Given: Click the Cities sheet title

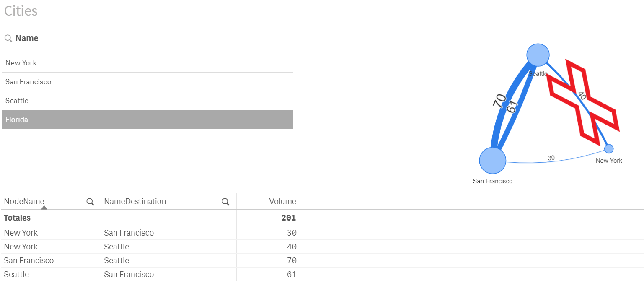Looking at the screenshot, I should click(x=20, y=11).
